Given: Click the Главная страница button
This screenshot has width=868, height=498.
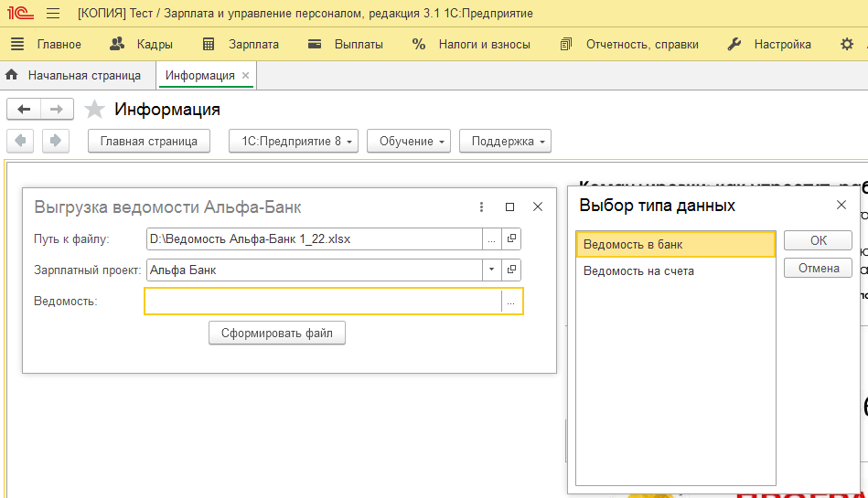Looking at the screenshot, I should point(149,141).
